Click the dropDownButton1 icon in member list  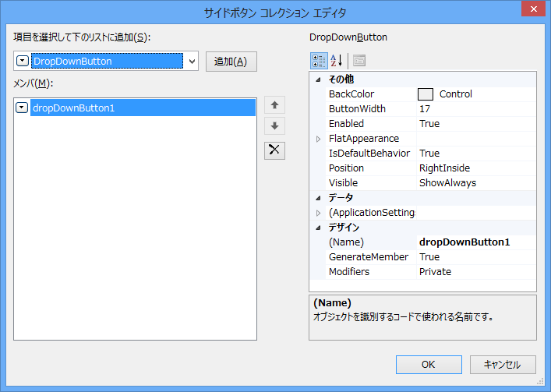(22, 108)
